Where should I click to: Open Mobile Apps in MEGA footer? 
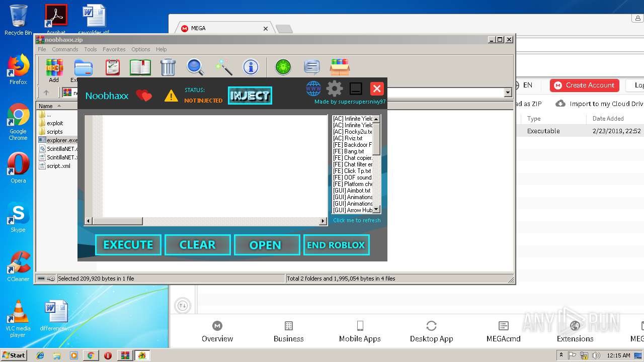(x=360, y=332)
